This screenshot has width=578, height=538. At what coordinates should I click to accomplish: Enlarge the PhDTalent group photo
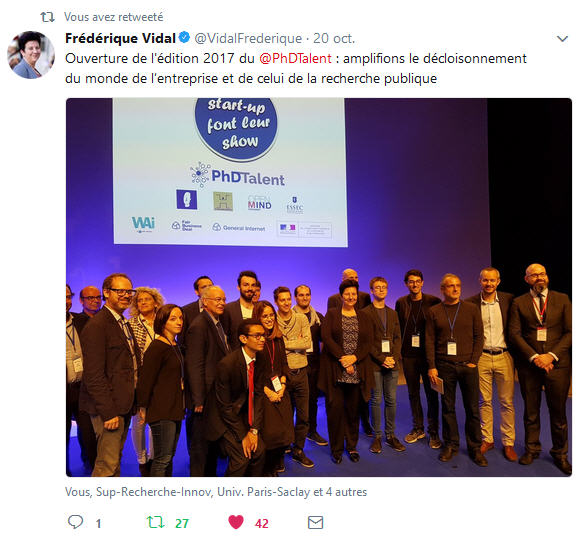point(319,287)
